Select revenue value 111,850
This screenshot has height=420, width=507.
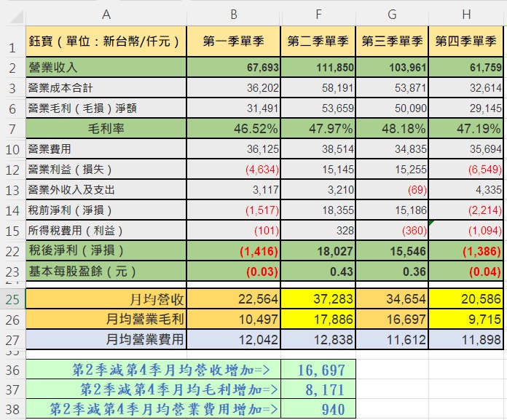[318, 68]
